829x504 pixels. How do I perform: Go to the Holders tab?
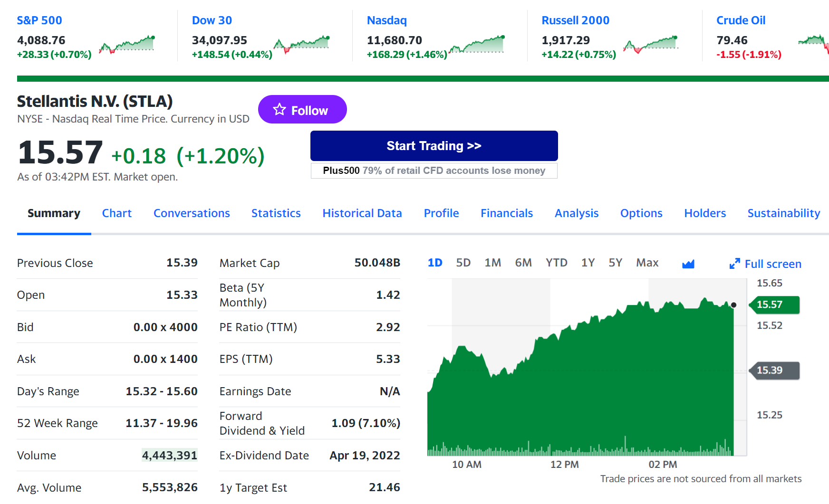click(x=704, y=213)
